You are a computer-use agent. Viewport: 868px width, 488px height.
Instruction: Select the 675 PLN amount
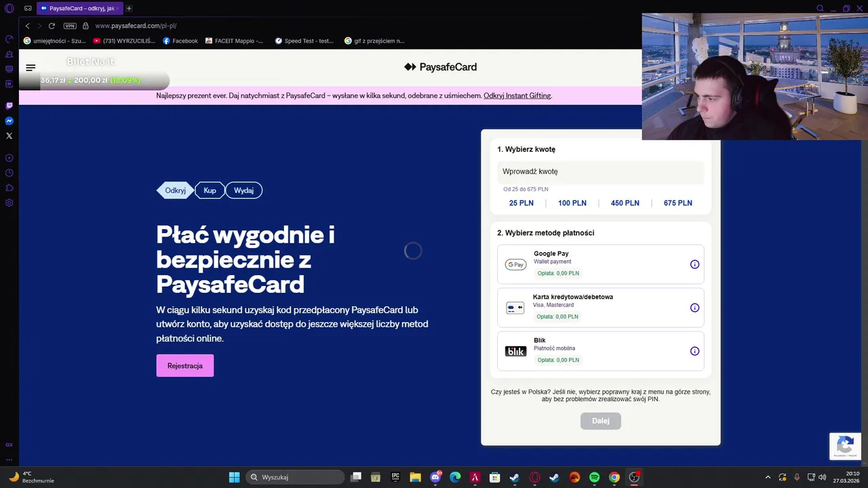pos(678,203)
